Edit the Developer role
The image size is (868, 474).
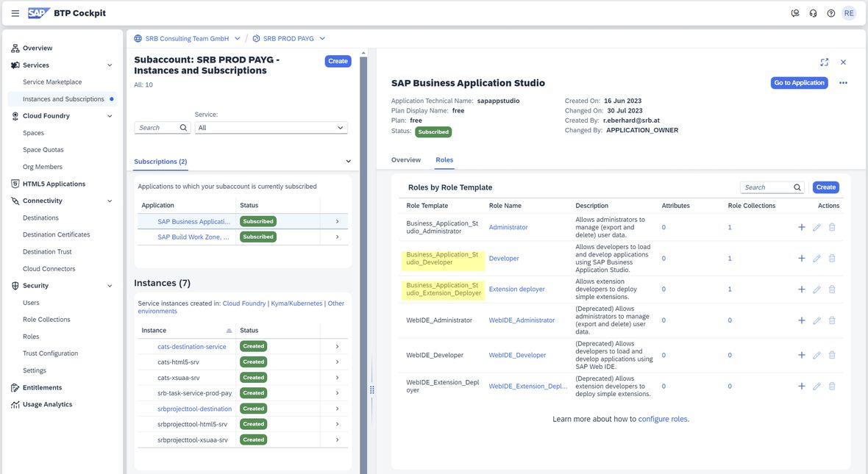[x=817, y=258]
